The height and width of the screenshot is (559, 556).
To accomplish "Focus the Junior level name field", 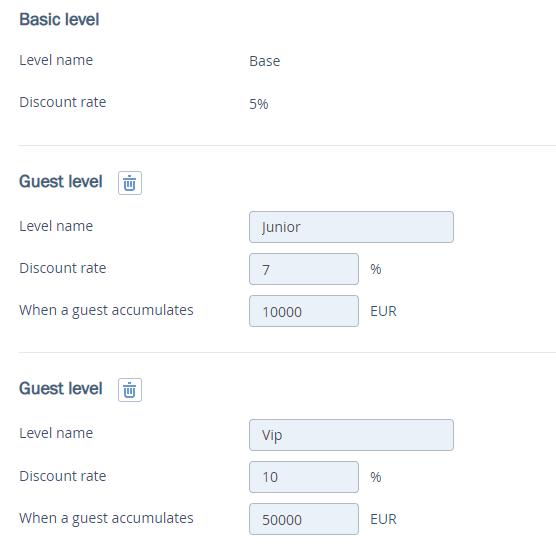I will [351, 227].
